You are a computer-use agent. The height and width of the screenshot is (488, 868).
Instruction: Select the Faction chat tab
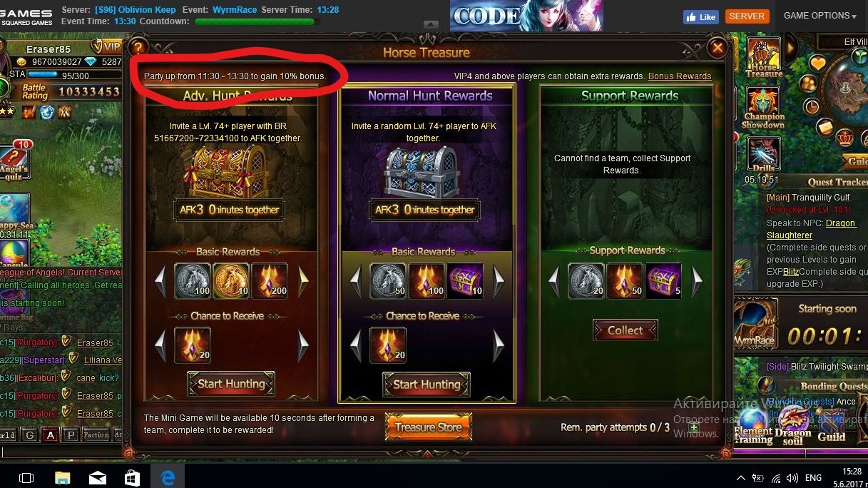click(96, 434)
